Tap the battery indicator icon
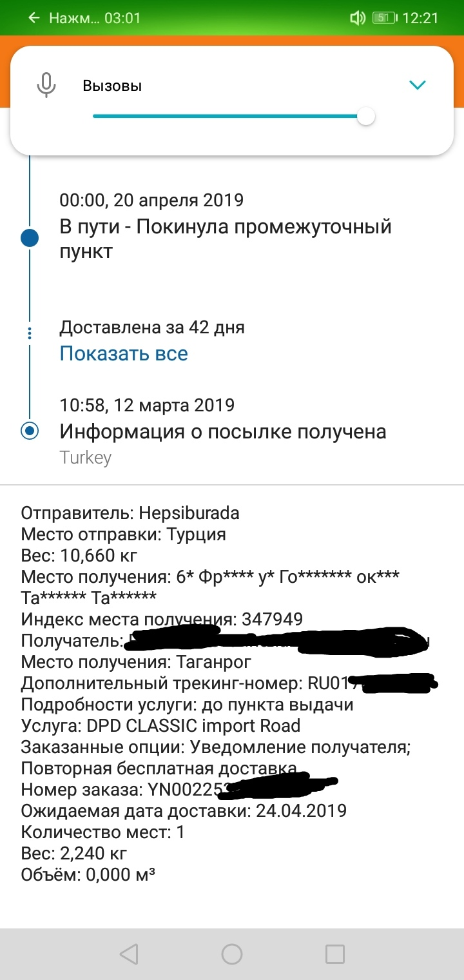464x980 pixels. (384, 18)
